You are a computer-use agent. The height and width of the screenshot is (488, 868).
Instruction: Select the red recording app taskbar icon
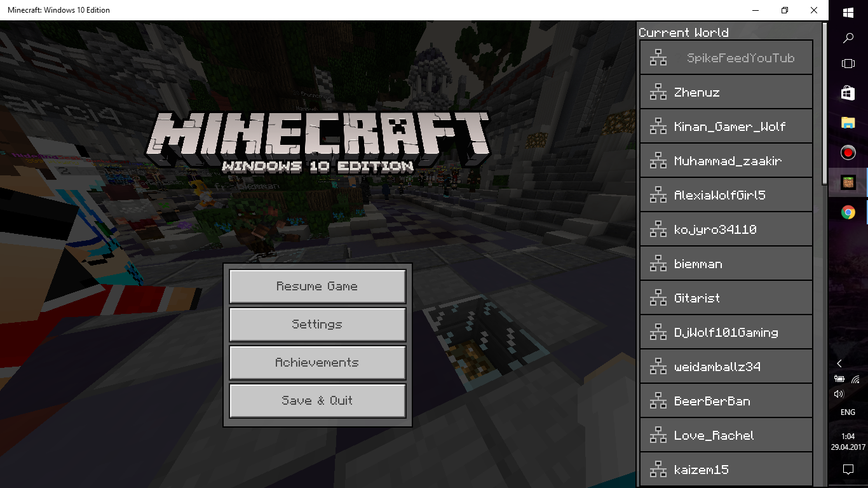pos(848,152)
